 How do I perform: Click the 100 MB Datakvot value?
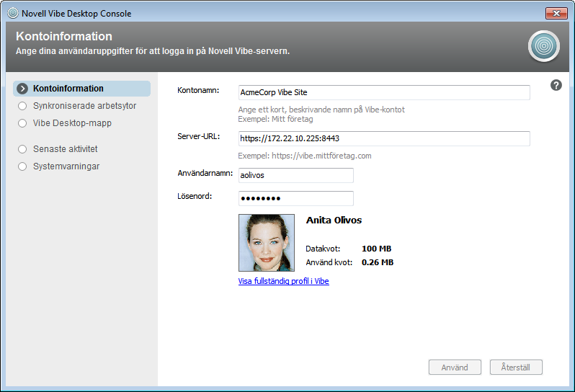(x=377, y=249)
